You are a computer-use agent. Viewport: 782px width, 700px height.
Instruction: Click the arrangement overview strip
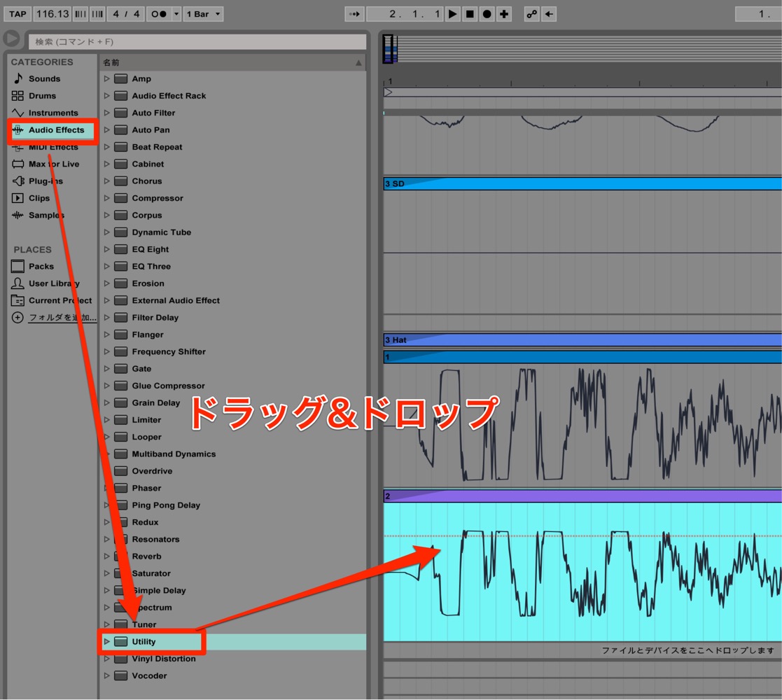tap(582, 49)
